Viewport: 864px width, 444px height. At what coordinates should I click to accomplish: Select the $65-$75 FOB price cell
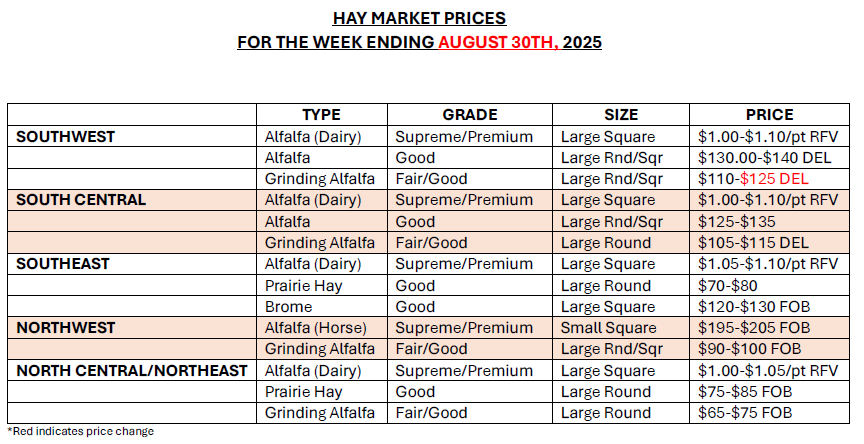(x=742, y=413)
